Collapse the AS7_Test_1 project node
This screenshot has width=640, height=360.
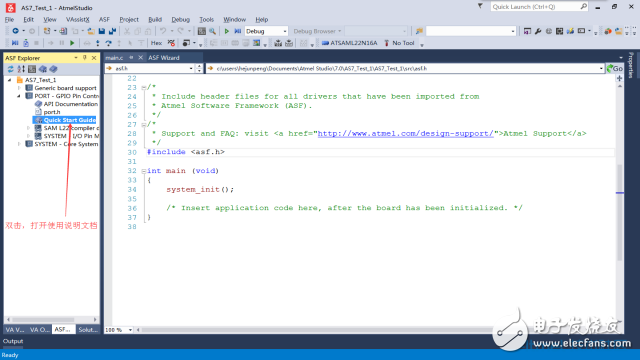[x=10, y=80]
